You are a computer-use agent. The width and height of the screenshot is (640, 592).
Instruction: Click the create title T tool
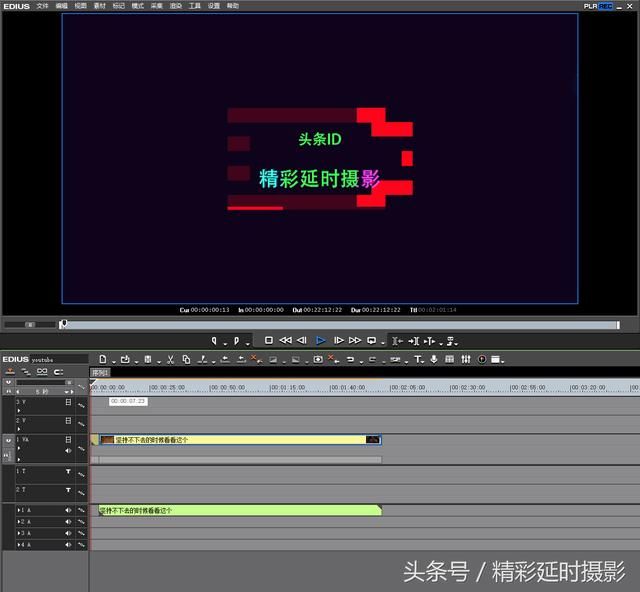(x=418, y=359)
